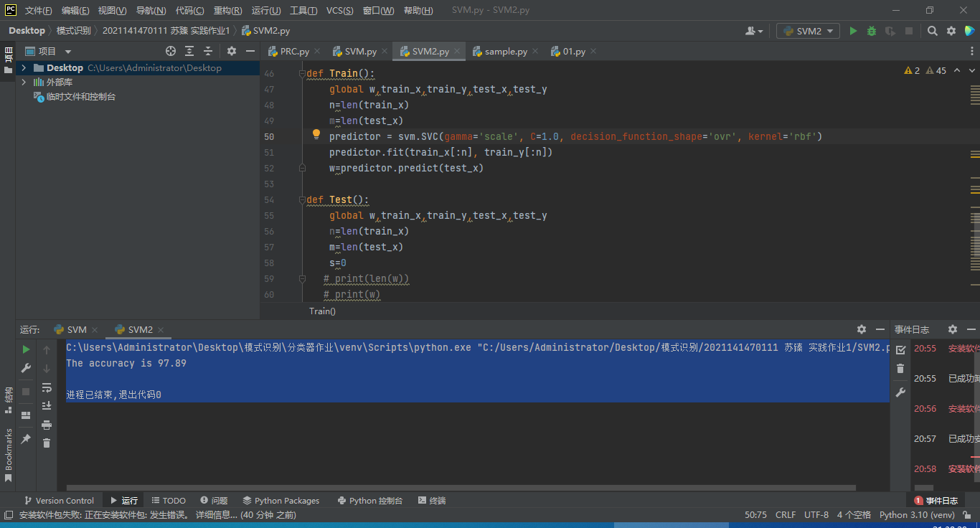Expand the Desktop project folder
Image resolution: width=980 pixels, height=528 pixels.
24,67
